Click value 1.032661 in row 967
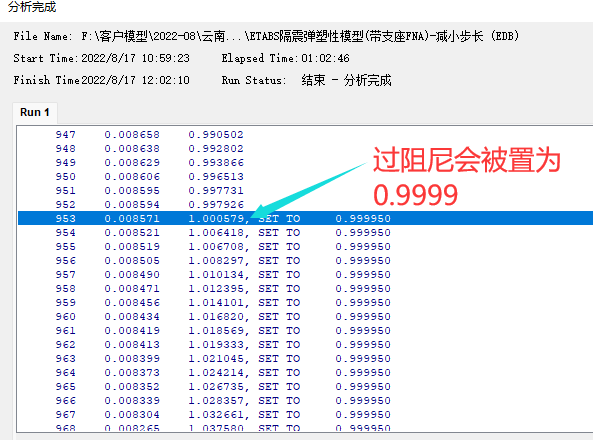Viewport: 593px width, 440px height. tap(216, 415)
